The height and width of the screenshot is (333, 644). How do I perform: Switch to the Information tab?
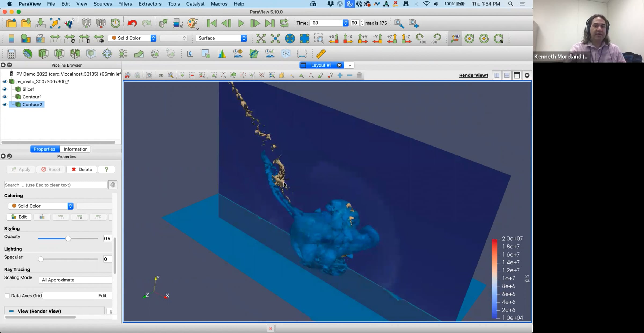click(75, 149)
